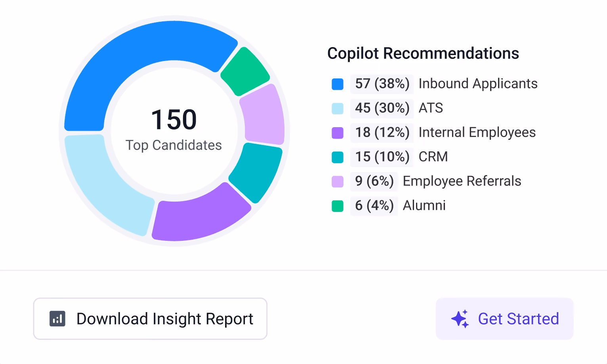Click the bar chart icon in Download Insight Report

click(57, 319)
